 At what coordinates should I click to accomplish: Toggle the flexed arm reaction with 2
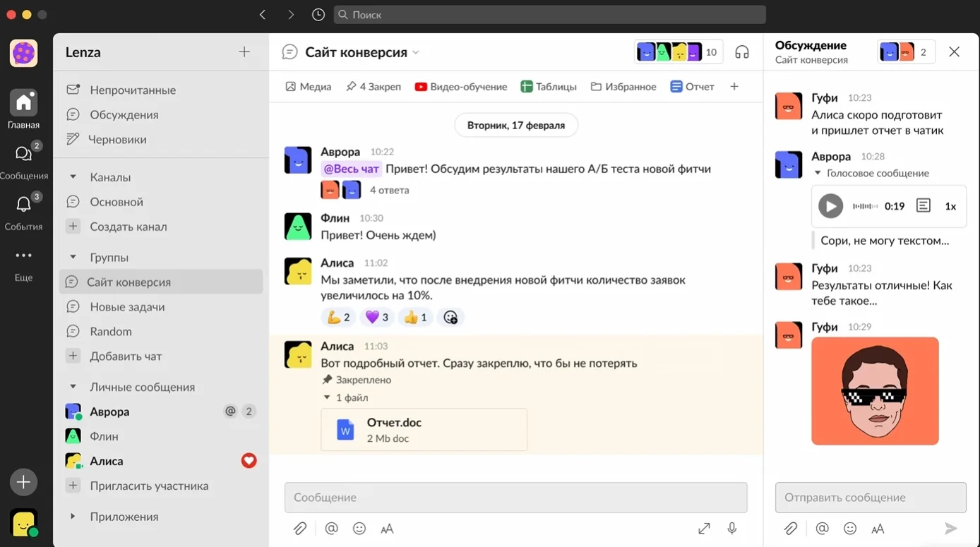point(338,318)
